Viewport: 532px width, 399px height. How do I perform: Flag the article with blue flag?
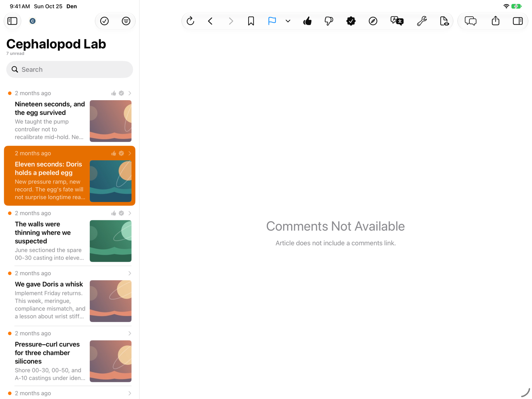[272, 21]
